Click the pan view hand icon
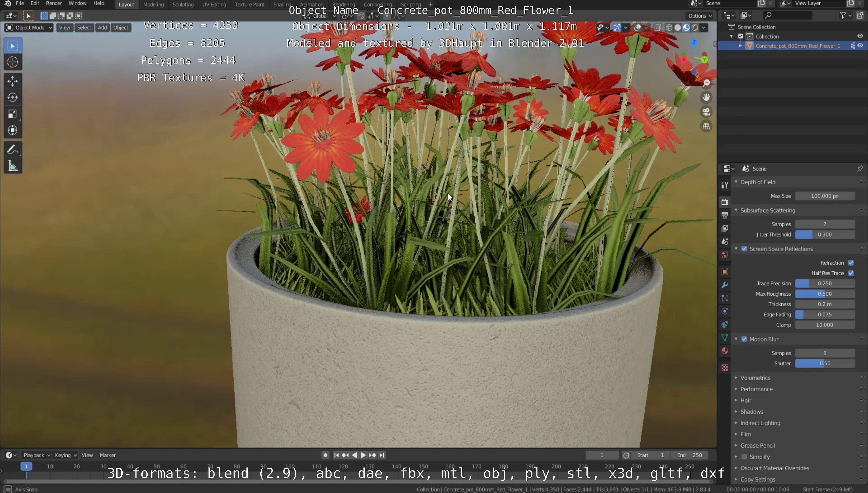Image resolution: width=868 pixels, height=493 pixels. pyautogui.click(x=706, y=98)
